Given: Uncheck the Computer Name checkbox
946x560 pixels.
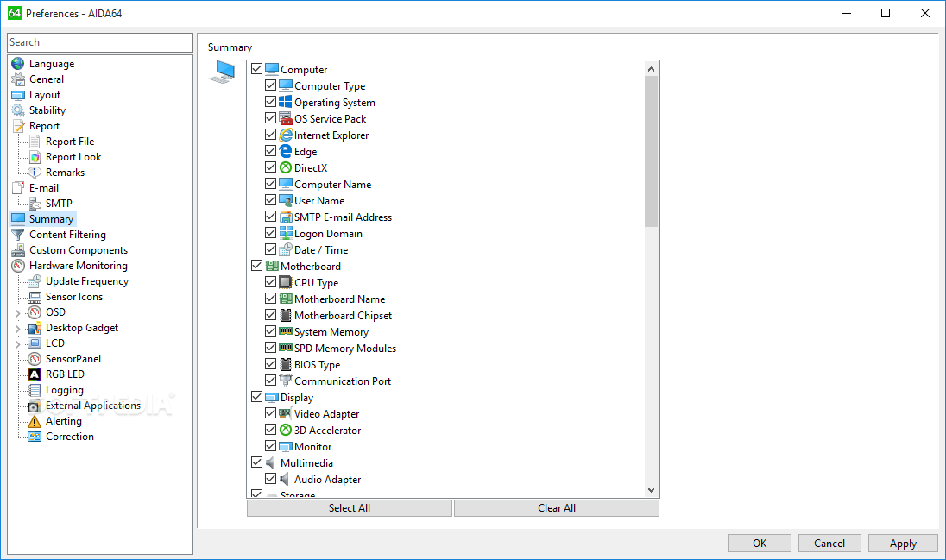Looking at the screenshot, I should pyautogui.click(x=271, y=184).
